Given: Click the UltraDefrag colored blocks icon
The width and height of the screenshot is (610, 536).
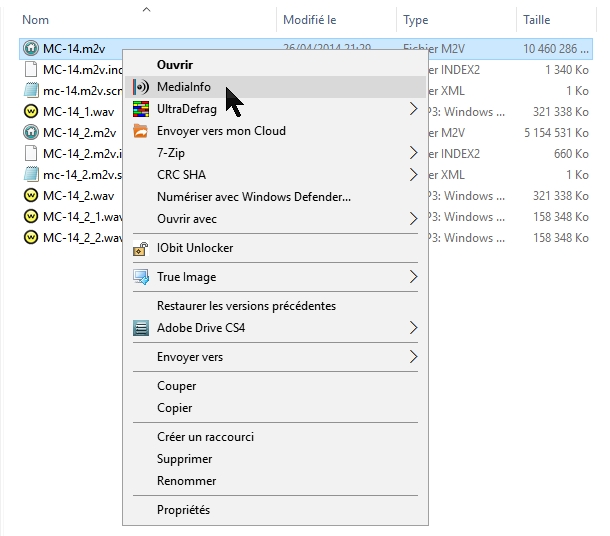Looking at the screenshot, I should coord(140,109).
